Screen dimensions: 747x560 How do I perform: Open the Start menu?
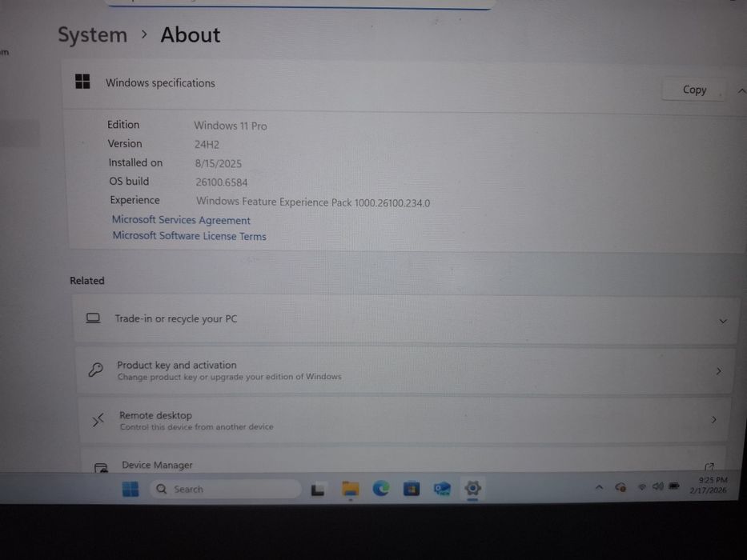pos(130,489)
